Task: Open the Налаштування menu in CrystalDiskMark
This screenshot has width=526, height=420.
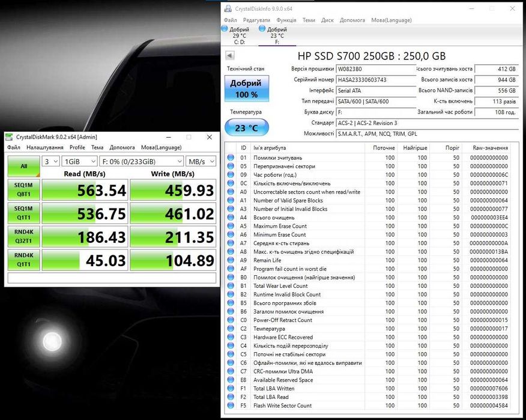Action: coord(45,147)
